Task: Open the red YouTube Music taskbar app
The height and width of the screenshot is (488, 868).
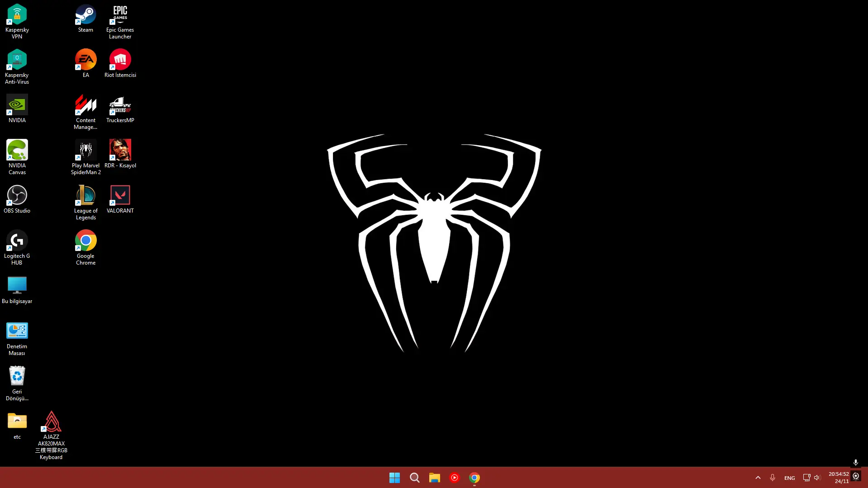Action: 454,478
